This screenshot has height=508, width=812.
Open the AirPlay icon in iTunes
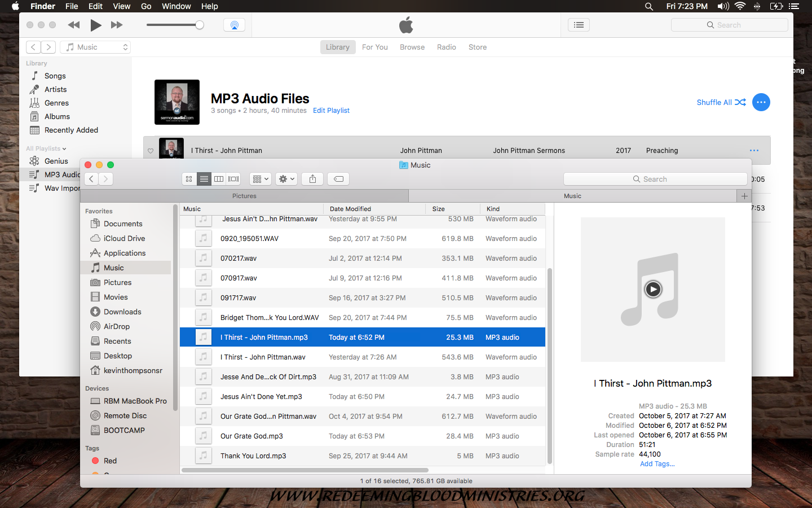point(234,25)
